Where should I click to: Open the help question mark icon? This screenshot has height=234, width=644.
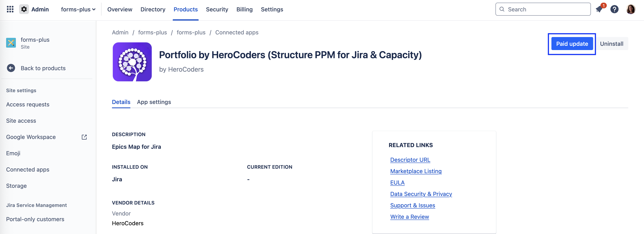pos(614,9)
